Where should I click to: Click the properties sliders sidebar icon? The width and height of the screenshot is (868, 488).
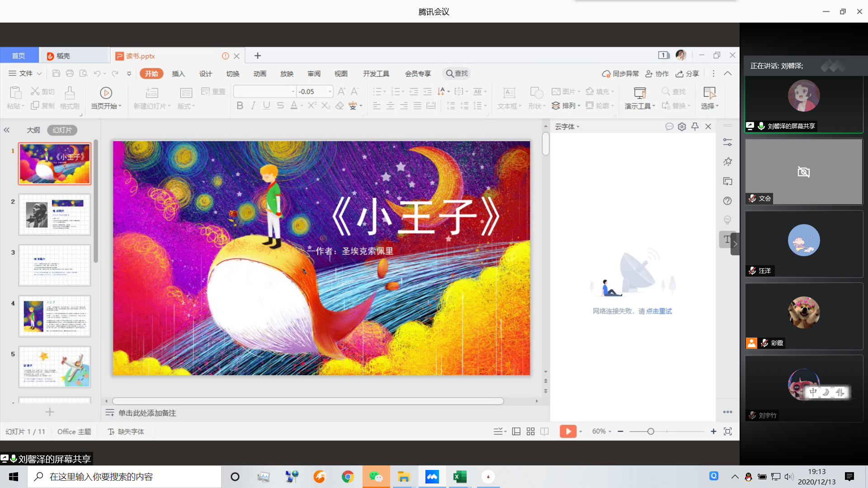pyautogui.click(x=727, y=142)
